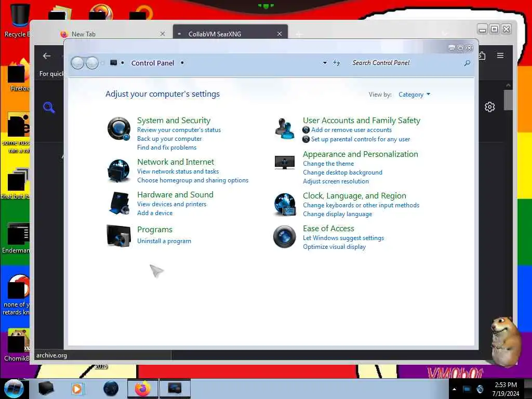
Task: Click the Control Panel taskbar button
Action: 175,389
